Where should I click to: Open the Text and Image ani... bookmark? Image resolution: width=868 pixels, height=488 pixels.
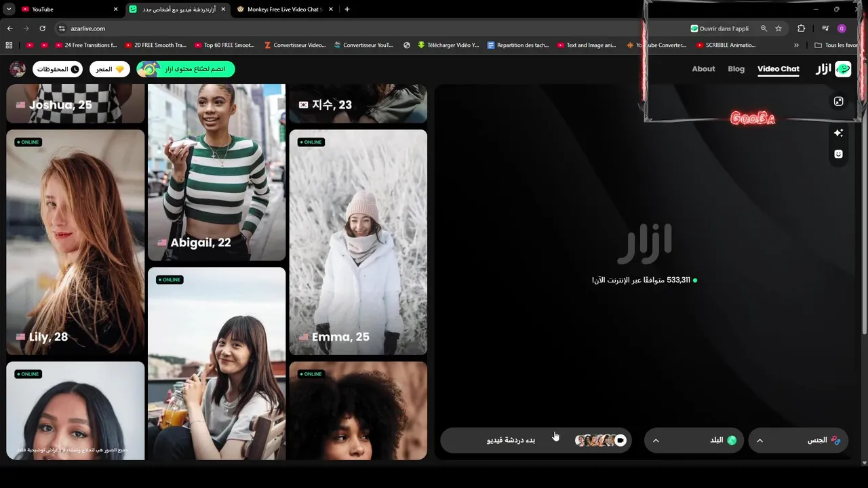tap(587, 45)
